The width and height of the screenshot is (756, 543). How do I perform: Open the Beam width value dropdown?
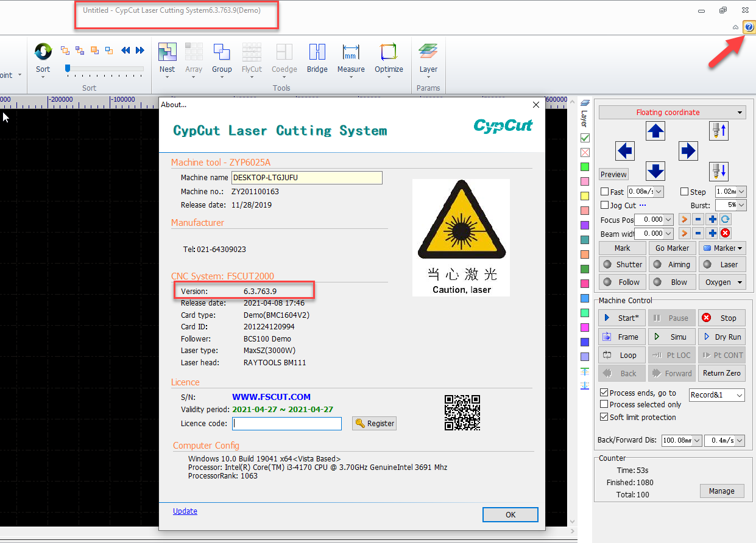[669, 233]
